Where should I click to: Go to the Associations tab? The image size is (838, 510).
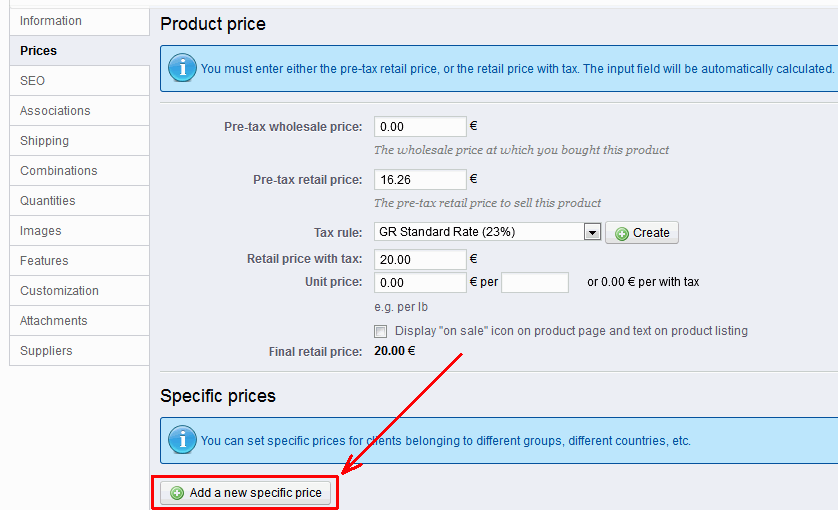point(55,111)
